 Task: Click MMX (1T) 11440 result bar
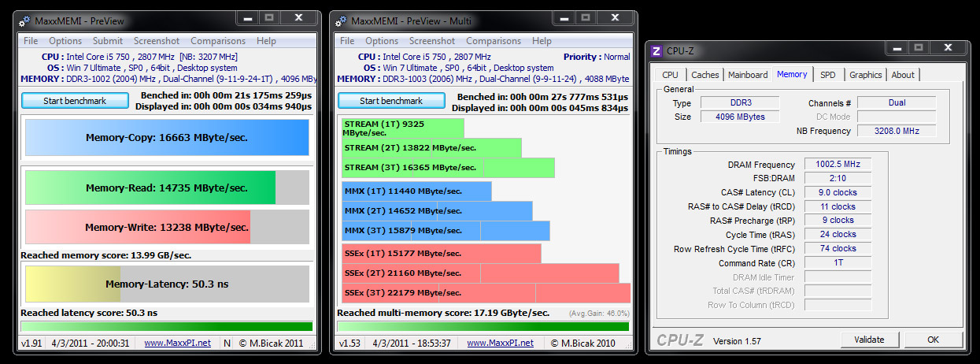(416, 191)
